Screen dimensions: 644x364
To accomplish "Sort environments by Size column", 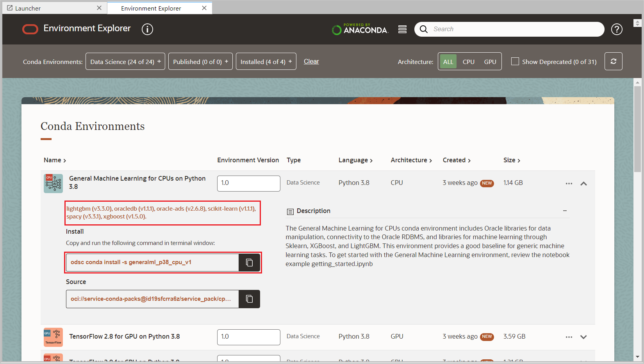I will [x=512, y=160].
